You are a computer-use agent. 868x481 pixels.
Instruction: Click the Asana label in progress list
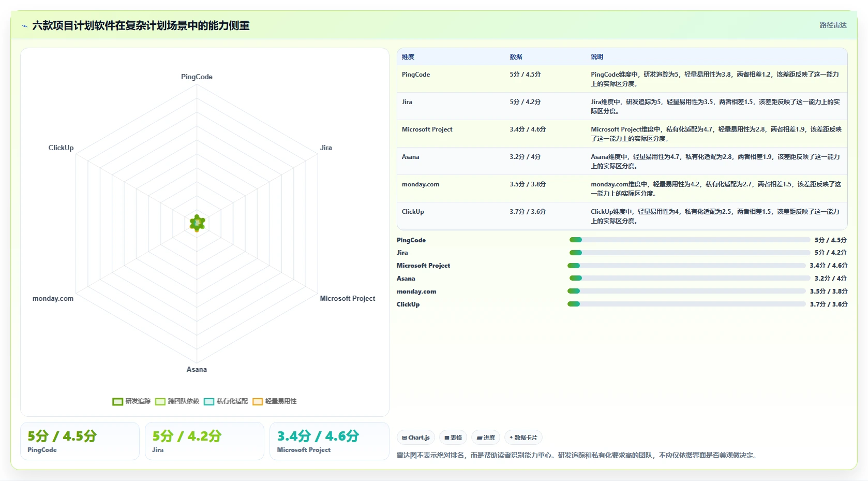(406, 279)
